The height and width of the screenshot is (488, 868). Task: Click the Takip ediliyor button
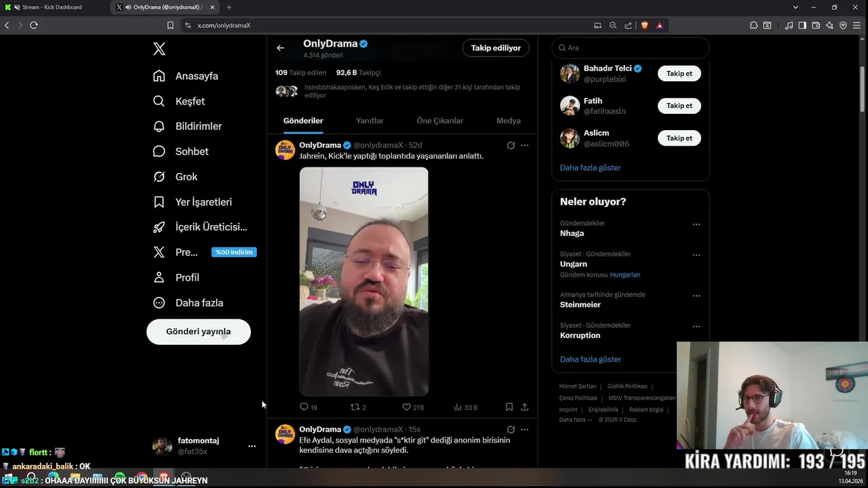496,48
